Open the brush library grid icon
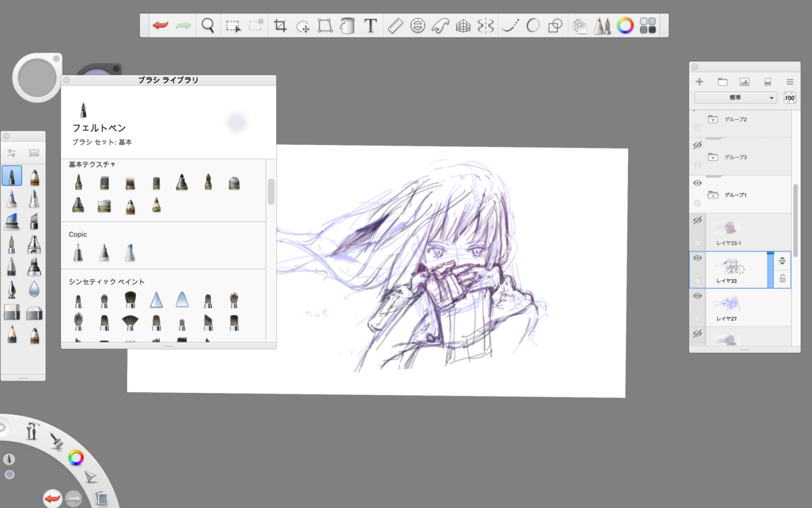The width and height of the screenshot is (812, 508). pyautogui.click(x=34, y=152)
